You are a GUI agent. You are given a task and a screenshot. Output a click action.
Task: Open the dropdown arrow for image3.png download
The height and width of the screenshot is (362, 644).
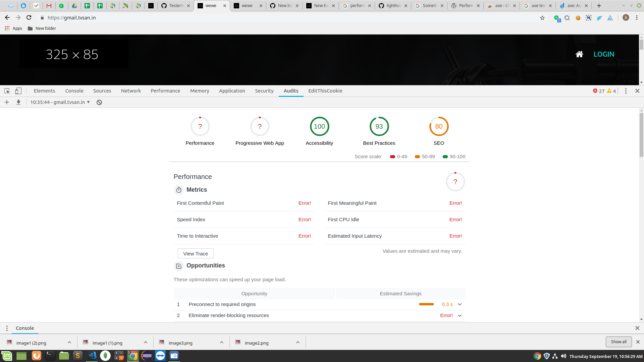(222, 342)
